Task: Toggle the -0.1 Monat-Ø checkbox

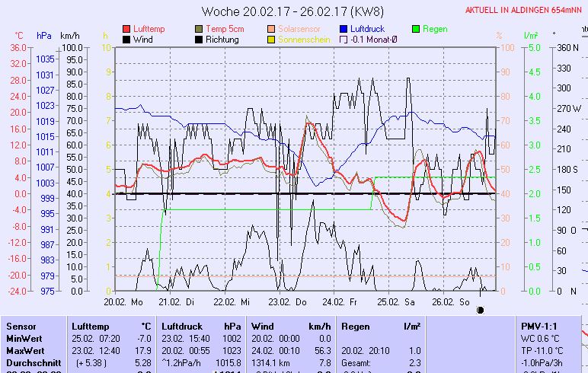Action: pos(344,40)
